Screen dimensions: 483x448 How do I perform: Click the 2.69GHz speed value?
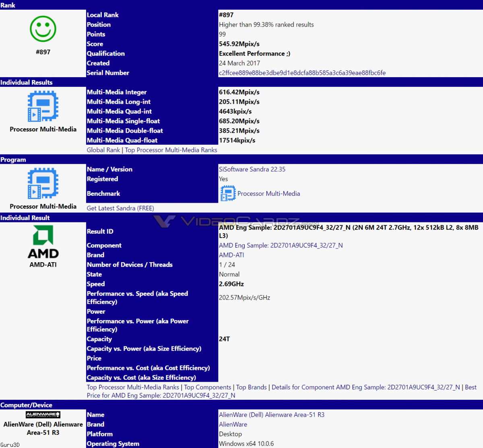pyautogui.click(x=231, y=284)
